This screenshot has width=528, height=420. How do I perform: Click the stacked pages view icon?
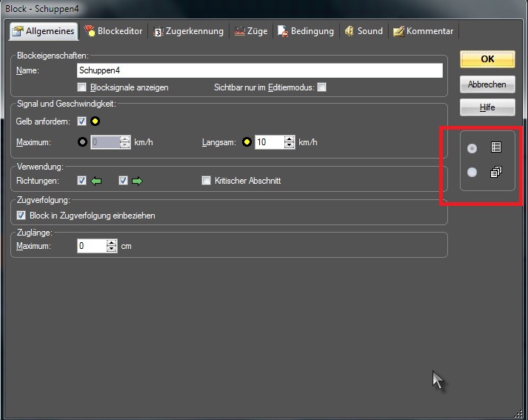coord(496,172)
